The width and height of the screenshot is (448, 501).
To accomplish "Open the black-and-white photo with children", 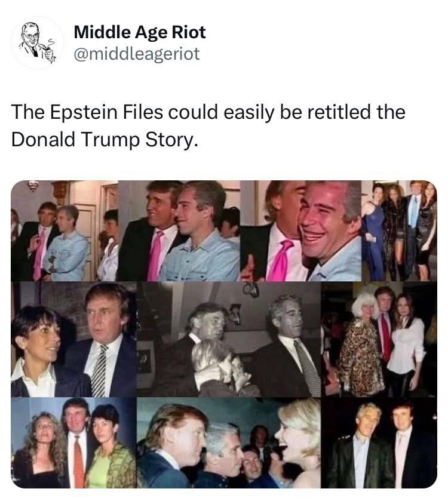I will [x=229, y=339].
